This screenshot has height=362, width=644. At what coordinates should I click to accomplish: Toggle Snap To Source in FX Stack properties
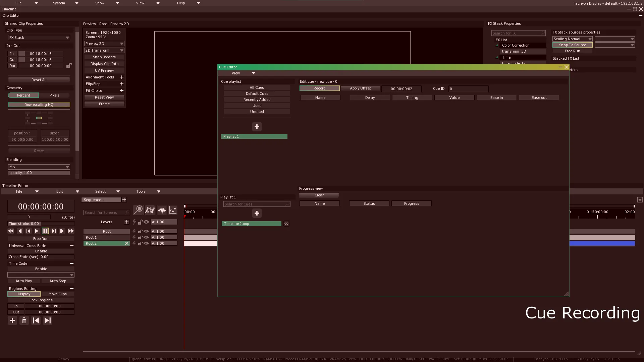(573, 45)
